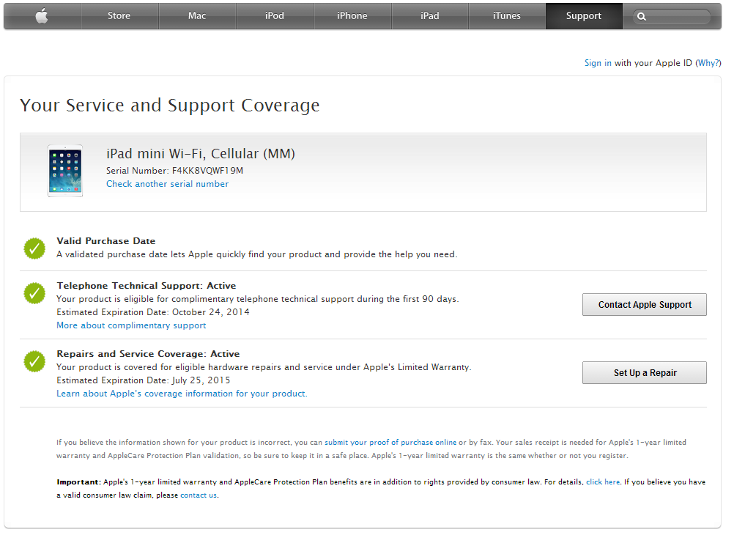This screenshot has height=546, width=756.
Task: Click the search magnifier icon
Action: (x=642, y=17)
